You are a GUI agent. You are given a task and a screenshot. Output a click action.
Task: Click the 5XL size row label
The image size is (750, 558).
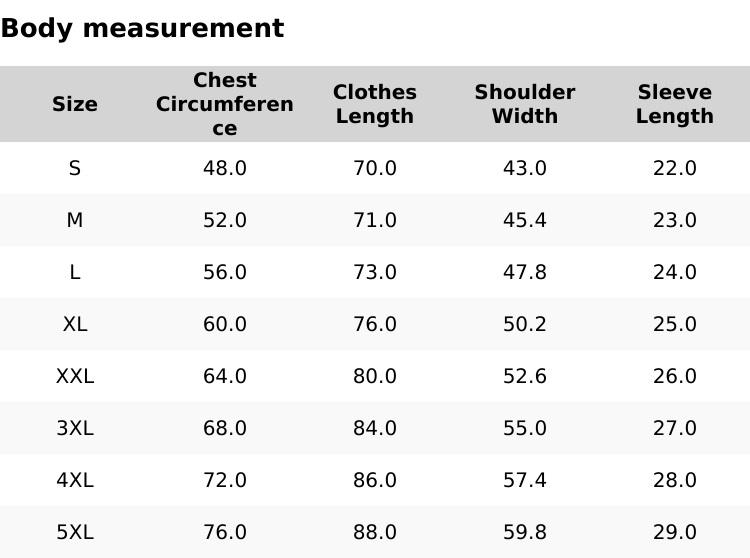coord(75,532)
